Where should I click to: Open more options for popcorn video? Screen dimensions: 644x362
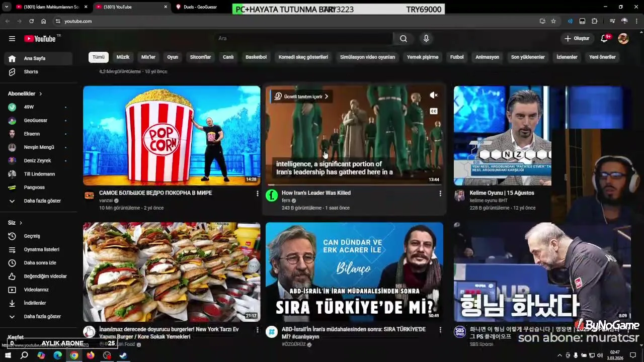point(257,193)
